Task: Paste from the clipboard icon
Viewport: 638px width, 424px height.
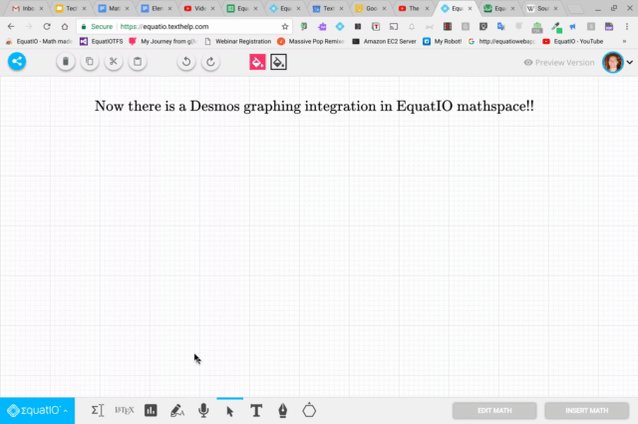Action: click(x=138, y=62)
